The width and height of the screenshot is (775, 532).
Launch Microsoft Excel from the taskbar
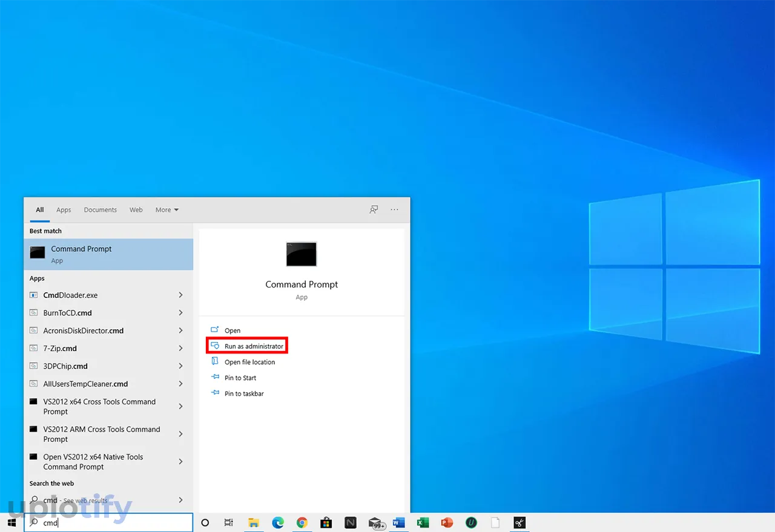coord(423,522)
